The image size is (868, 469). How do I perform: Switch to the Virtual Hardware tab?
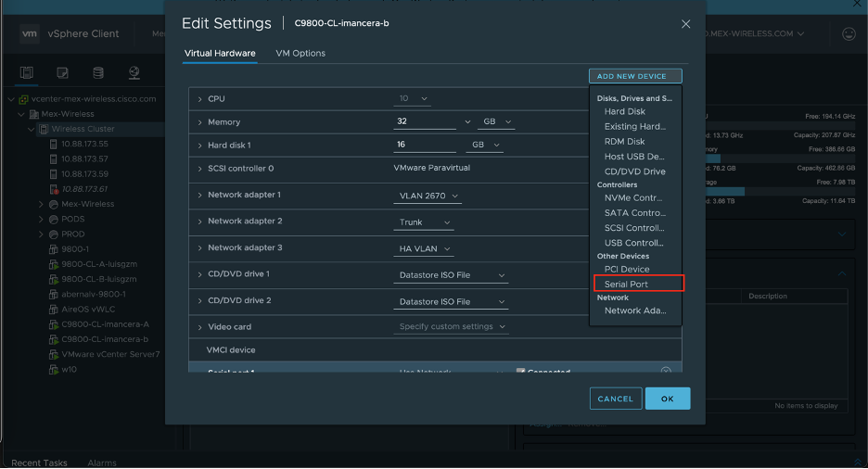(220, 53)
